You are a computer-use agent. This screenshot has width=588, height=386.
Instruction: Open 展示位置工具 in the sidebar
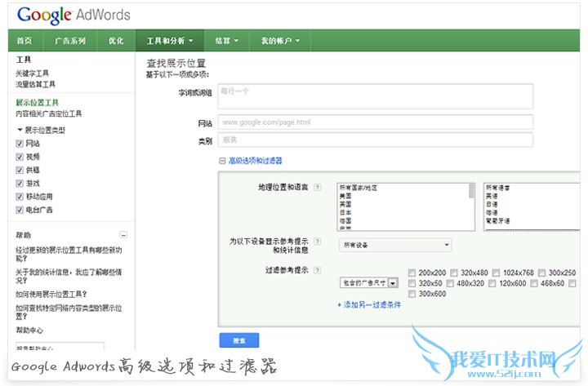coord(37,102)
